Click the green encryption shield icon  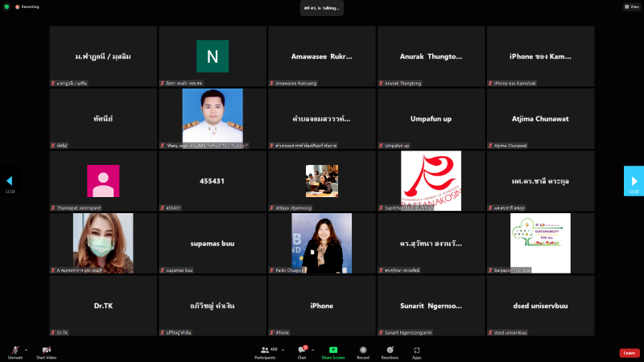pos(6,6)
